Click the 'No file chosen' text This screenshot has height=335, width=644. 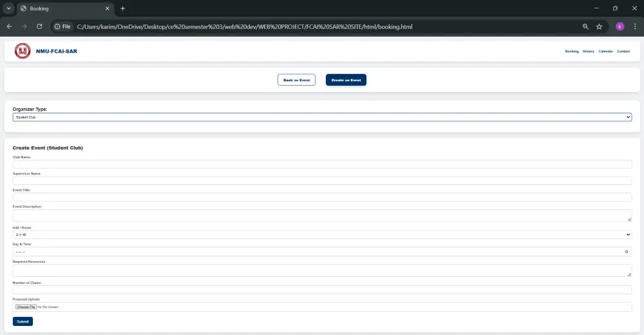pyautogui.click(x=48, y=307)
